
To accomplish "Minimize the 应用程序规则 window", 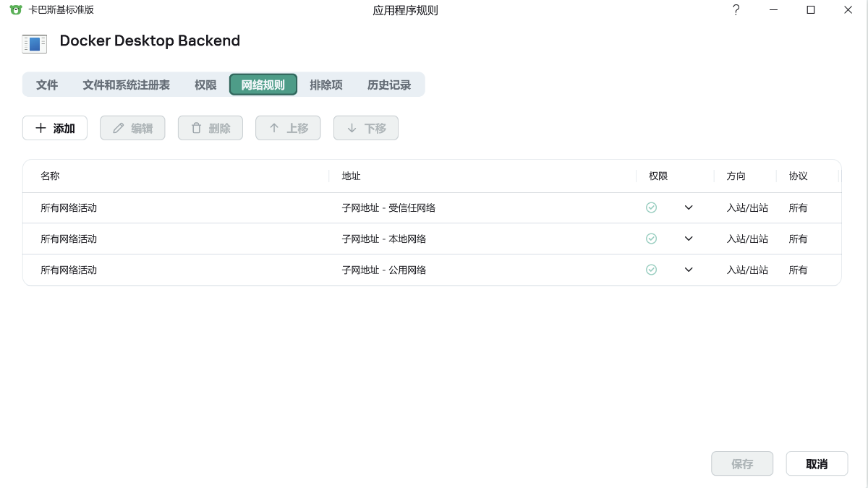I will [774, 10].
